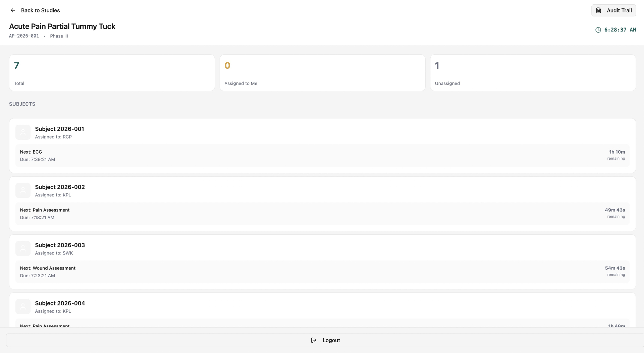Click Due: 7:23:21 AM text
Screen dimensions: 644x353
[x=37, y=276]
